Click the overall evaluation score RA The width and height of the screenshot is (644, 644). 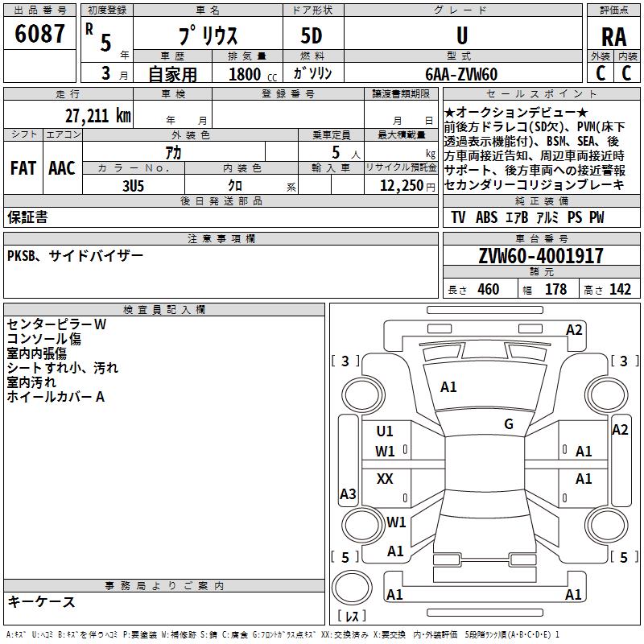click(613, 37)
